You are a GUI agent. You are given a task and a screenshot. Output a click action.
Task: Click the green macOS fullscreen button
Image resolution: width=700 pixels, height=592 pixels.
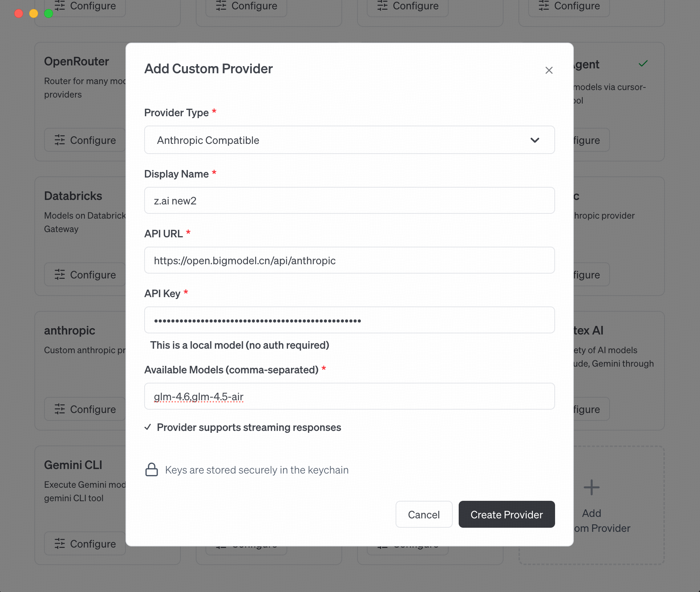49,13
